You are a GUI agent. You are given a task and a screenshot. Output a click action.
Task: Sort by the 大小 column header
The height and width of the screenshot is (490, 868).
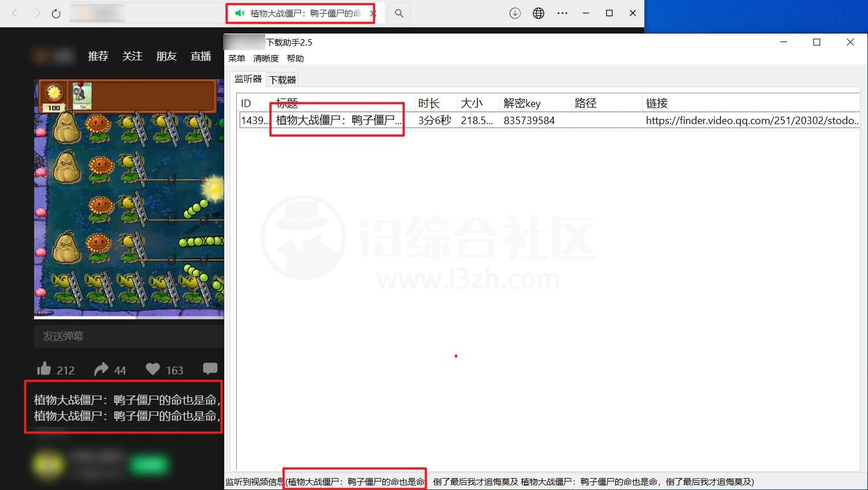click(479, 103)
